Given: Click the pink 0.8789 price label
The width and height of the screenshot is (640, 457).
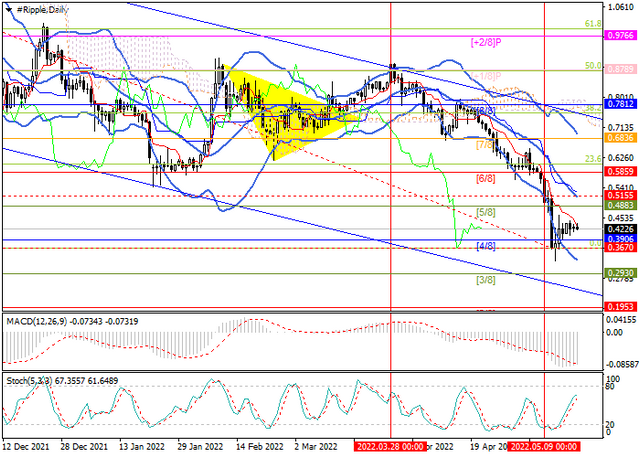Looking at the screenshot, I should coord(621,69).
